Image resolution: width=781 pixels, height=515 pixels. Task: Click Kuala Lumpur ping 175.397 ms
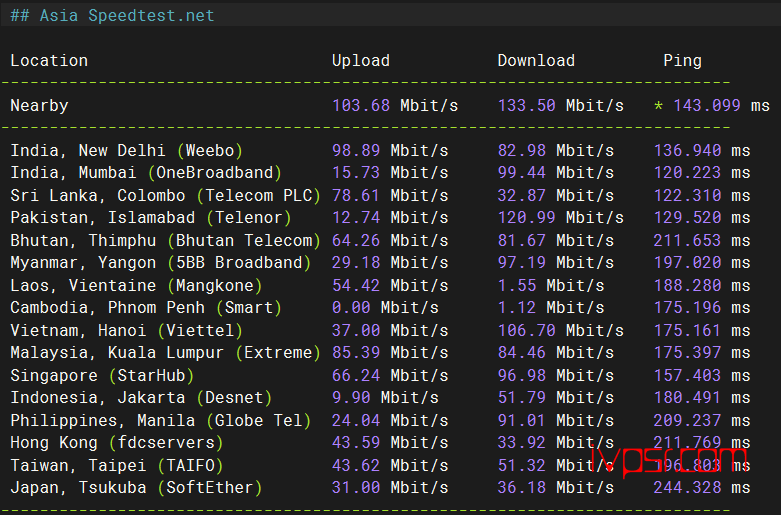(x=702, y=353)
